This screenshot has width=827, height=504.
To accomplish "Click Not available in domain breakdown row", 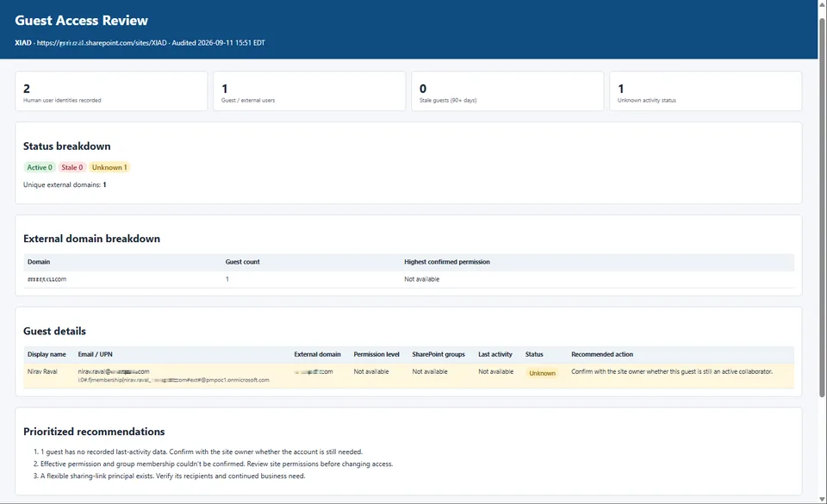I will (422, 279).
